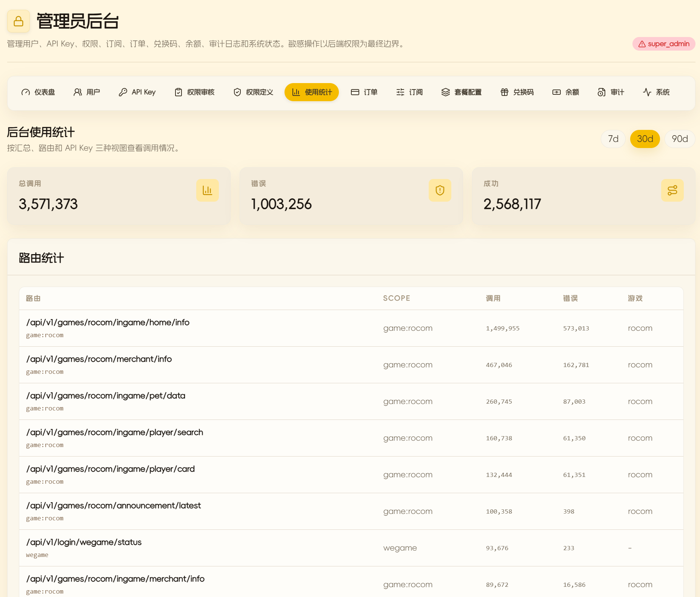
Task: Go to the 权限审核 tab
Action: 194,92
